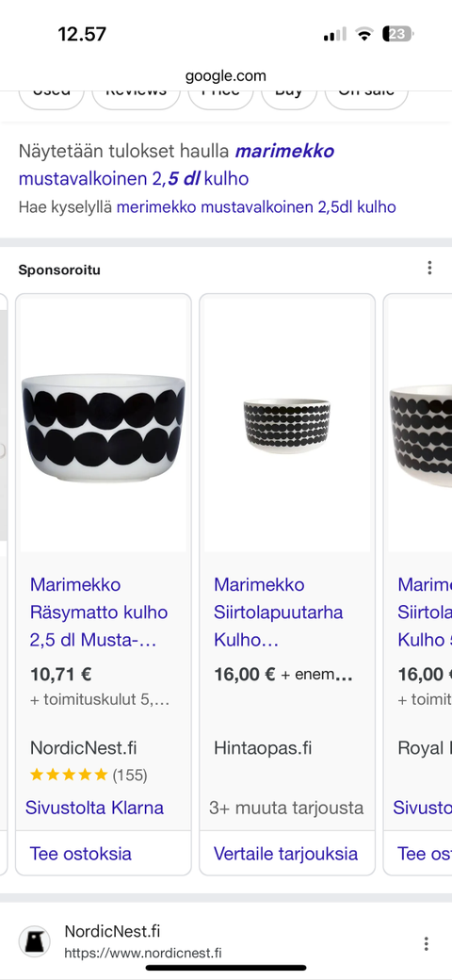The width and height of the screenshot is (452, 980).
Task: Search instead for merimekko mustavalkoinen 2,5dl kulho
Action: click(256, 207)
